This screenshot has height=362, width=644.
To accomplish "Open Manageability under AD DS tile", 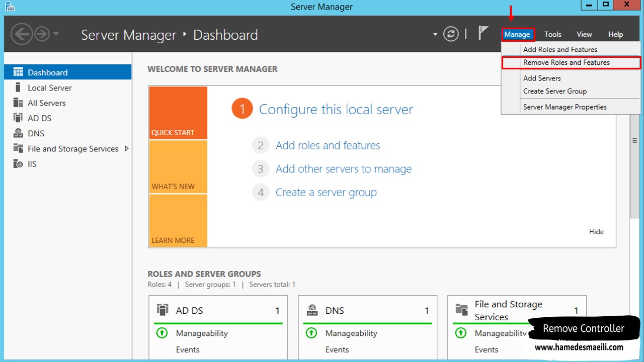I will point(202,333).
